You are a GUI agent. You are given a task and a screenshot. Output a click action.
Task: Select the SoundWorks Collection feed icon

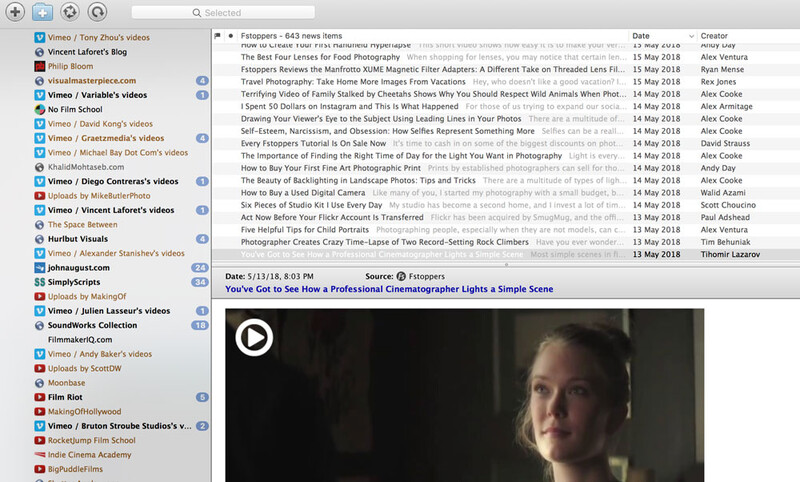tap(39, 325)
